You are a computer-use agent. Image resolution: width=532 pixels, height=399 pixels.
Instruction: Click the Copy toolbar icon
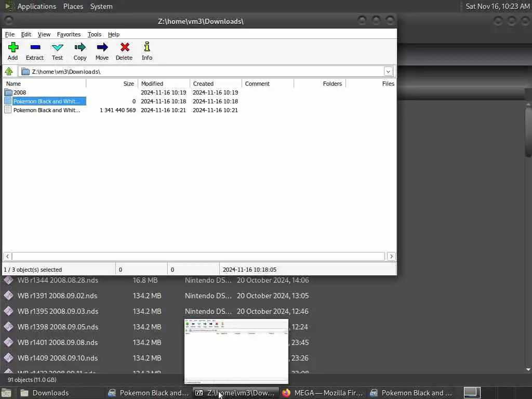pyautogui.click(x=80, y=47)
